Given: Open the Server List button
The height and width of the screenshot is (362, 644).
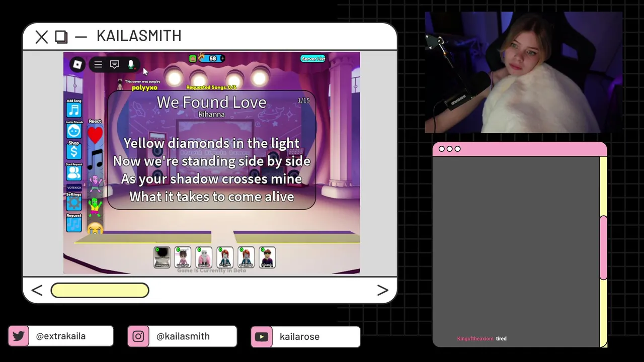Looking at the screenshot, I should [x=313, y=59].
